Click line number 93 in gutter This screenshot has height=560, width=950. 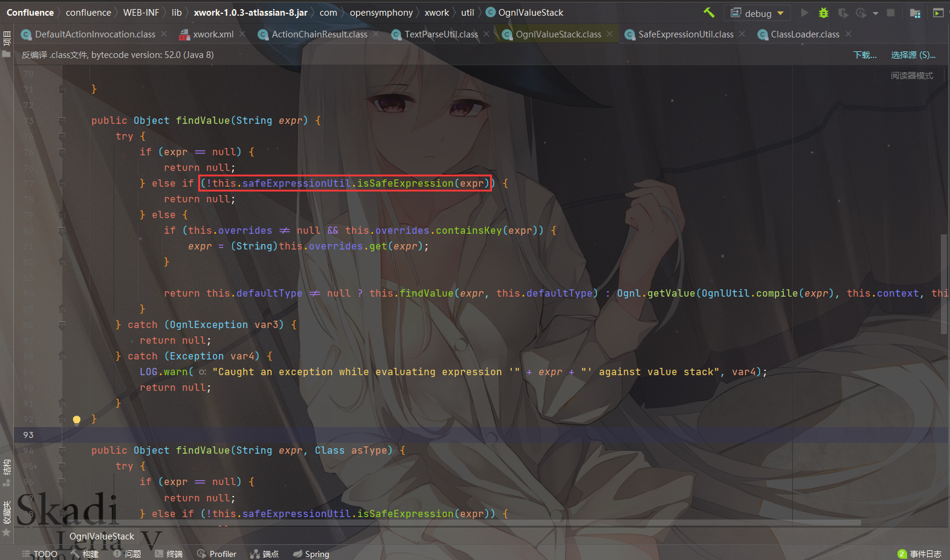pyautogui.click(x=28, y=435)
